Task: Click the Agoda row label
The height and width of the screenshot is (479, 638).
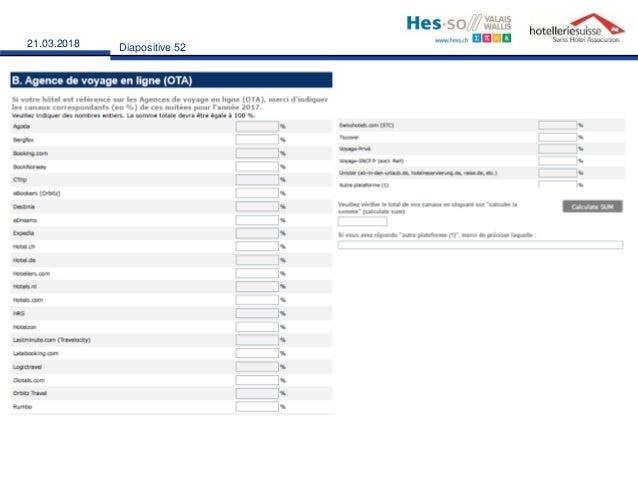Action: click(x=21, y=127)
